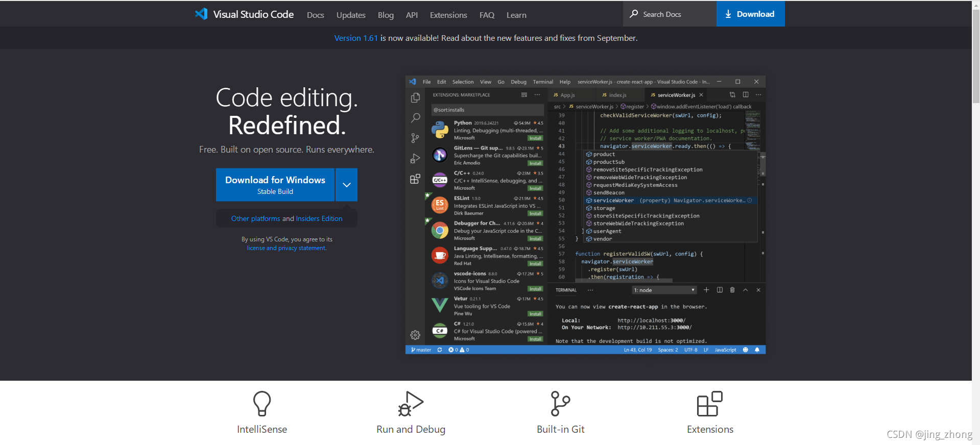Click the Visual Studio Code logo icon

click(x=201, y=14)
